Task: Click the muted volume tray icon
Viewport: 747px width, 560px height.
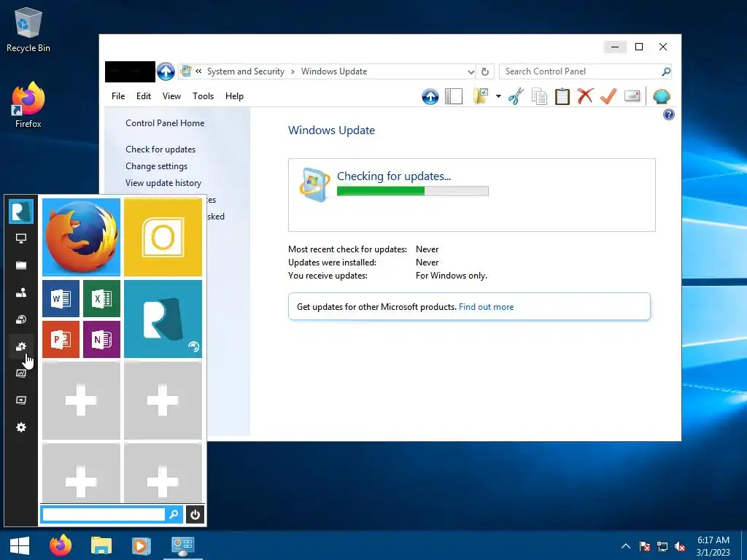Action: pyautogui.click(x=680, y=546)
